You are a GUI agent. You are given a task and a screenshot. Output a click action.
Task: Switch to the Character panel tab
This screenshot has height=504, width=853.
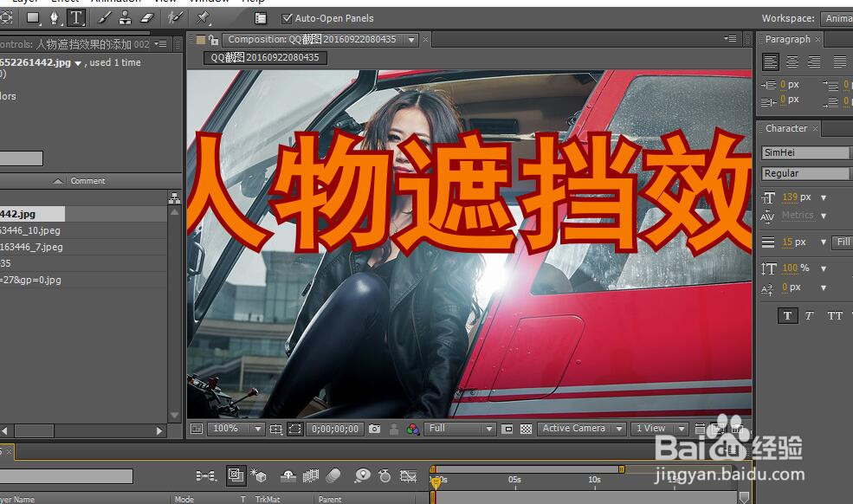(786, 128)
